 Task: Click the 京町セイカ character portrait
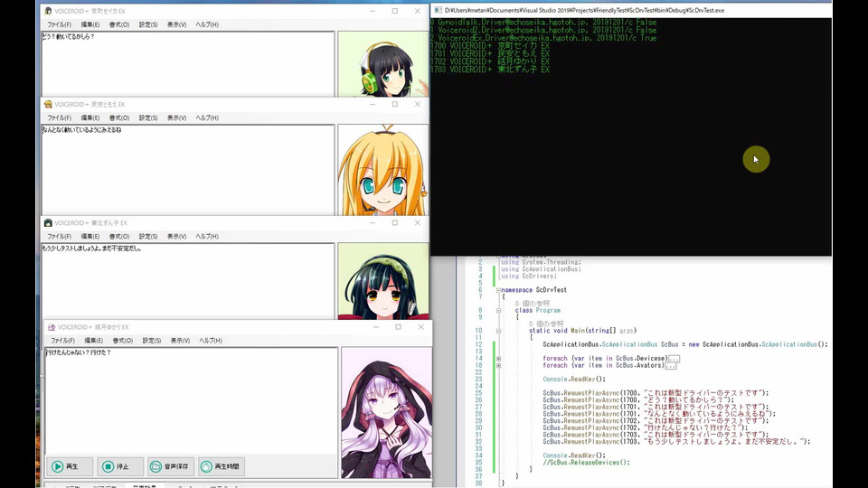(383, 63)
